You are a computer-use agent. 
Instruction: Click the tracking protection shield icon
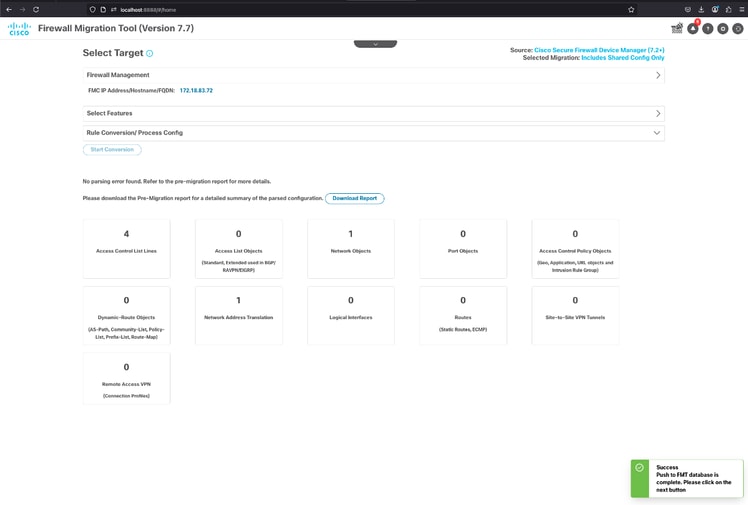click(93, 9)
